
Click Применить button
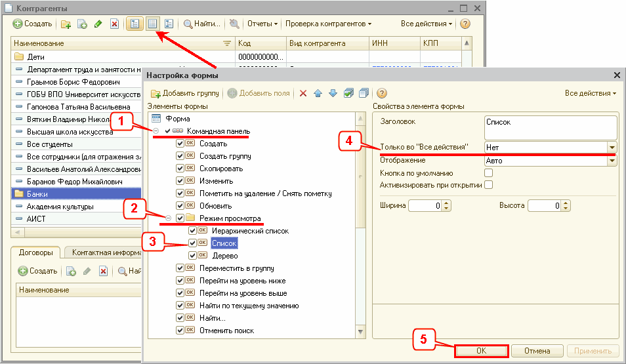(x=593, y=351)
